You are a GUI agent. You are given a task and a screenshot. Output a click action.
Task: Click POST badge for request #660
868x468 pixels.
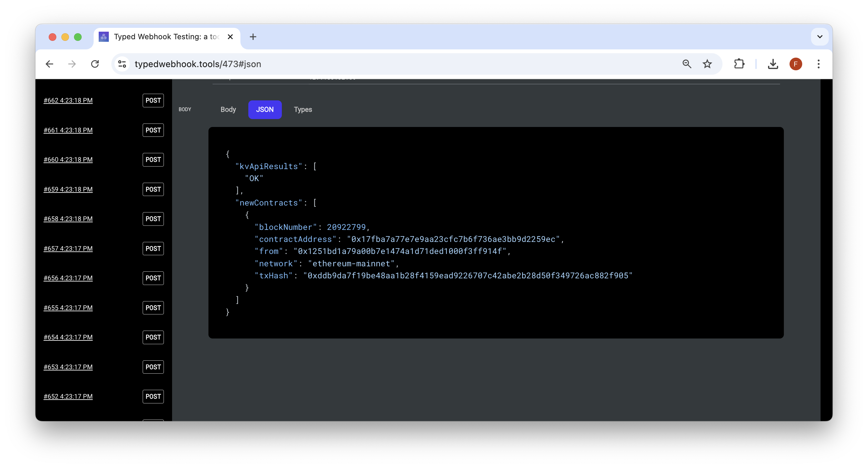point(153,160)
